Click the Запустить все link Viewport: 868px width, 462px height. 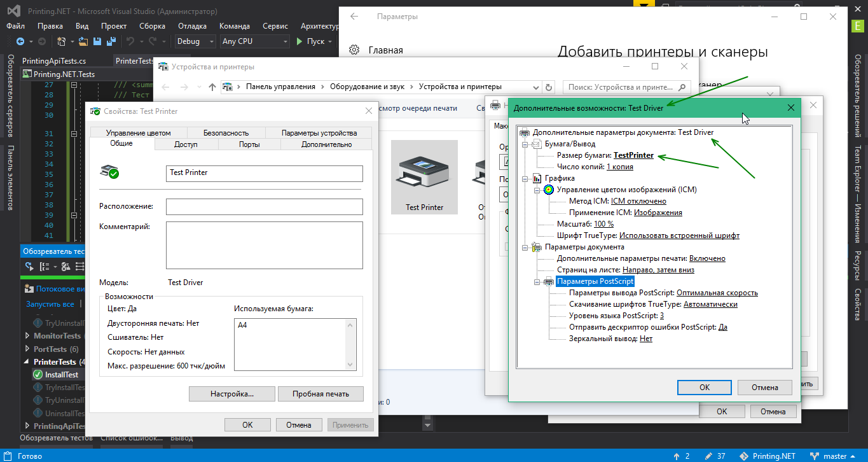(x=50, y=304)
